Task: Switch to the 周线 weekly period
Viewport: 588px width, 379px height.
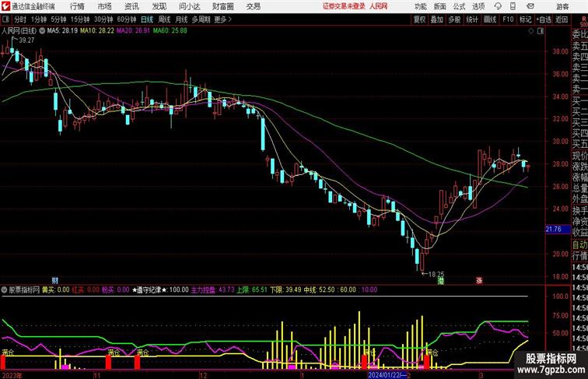Action: [164, 19]
